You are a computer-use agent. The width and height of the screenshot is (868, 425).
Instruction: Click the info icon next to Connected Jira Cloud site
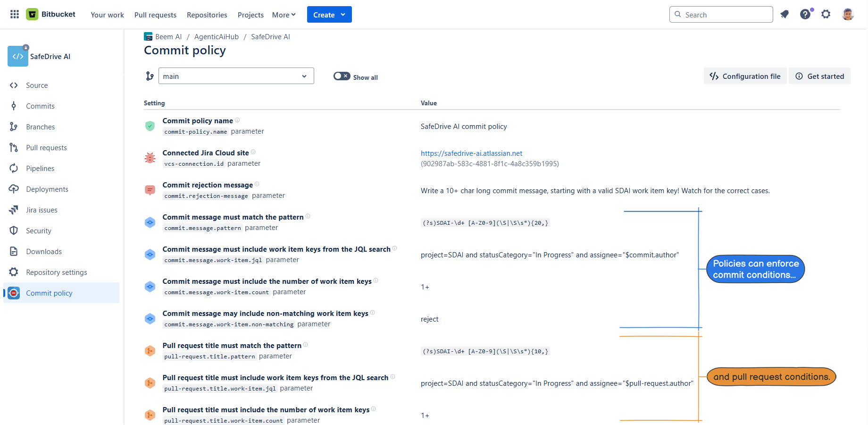coord(253,152)
